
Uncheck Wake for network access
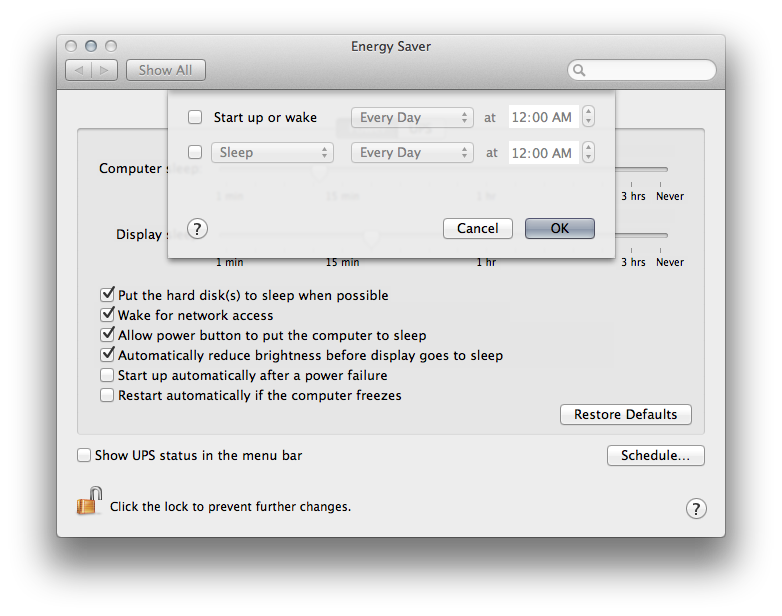pos(107,315)
